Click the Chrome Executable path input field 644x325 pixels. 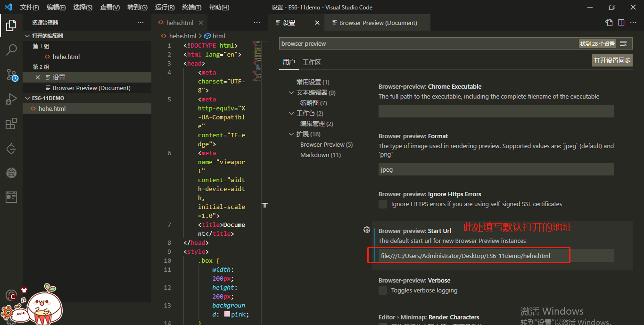pos(496,111)
